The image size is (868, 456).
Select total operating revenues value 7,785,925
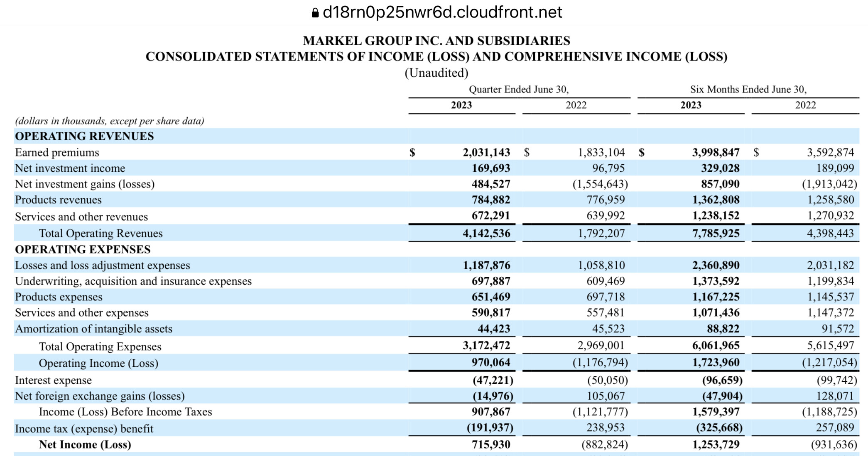716,234
